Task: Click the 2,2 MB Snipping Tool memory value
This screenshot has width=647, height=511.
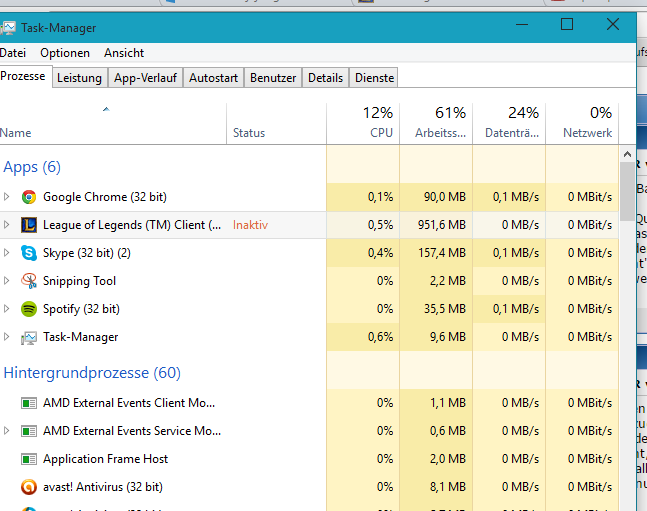Action: 448,281
